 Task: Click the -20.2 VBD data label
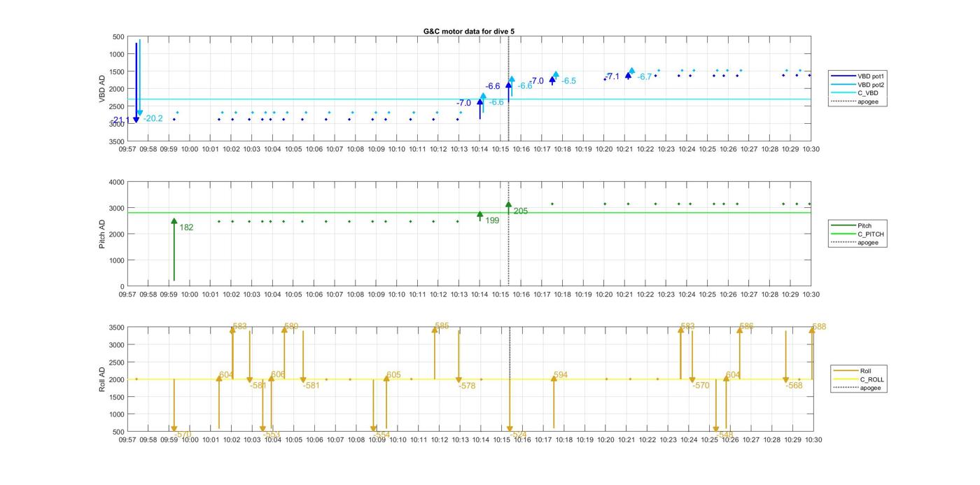click(x=153, y=119)
